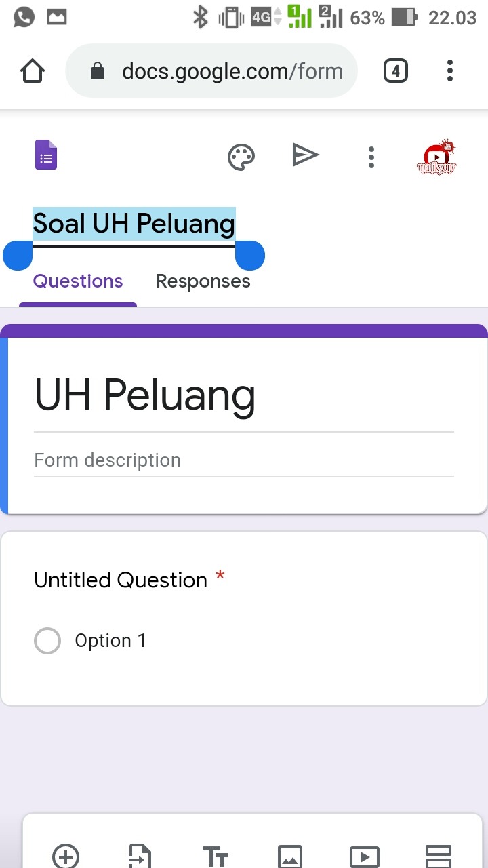Viewport: 488px width, 868px height.
Task: Open the Google Forms home icon
Action: (x=46, y=155)
